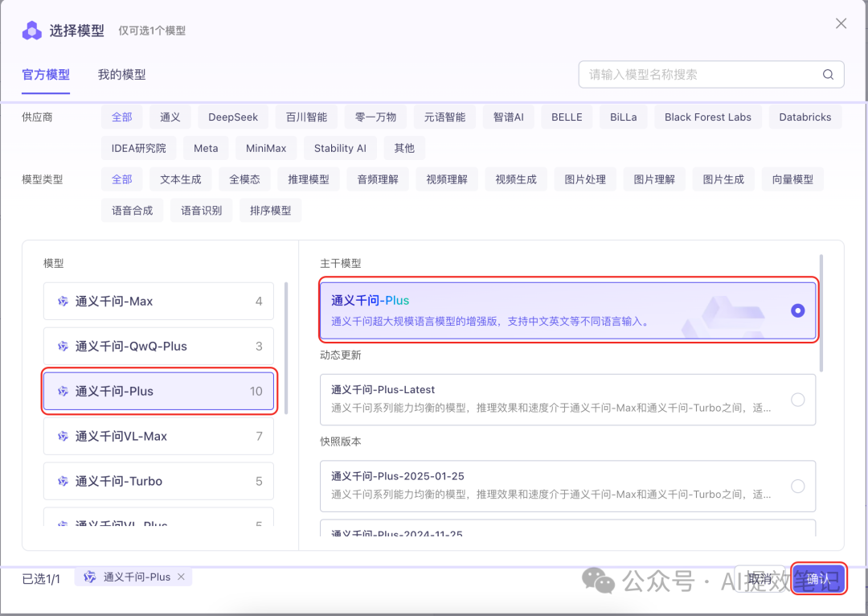Filter supplier by Databricks
Viewport: 868px width, 616px height.
click(805, 117)
